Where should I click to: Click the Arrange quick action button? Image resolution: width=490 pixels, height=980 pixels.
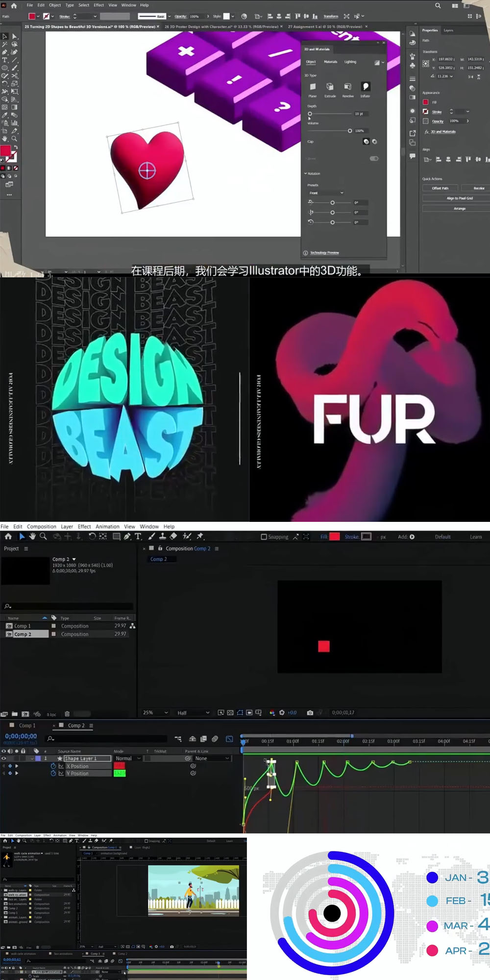coord(456,208)
